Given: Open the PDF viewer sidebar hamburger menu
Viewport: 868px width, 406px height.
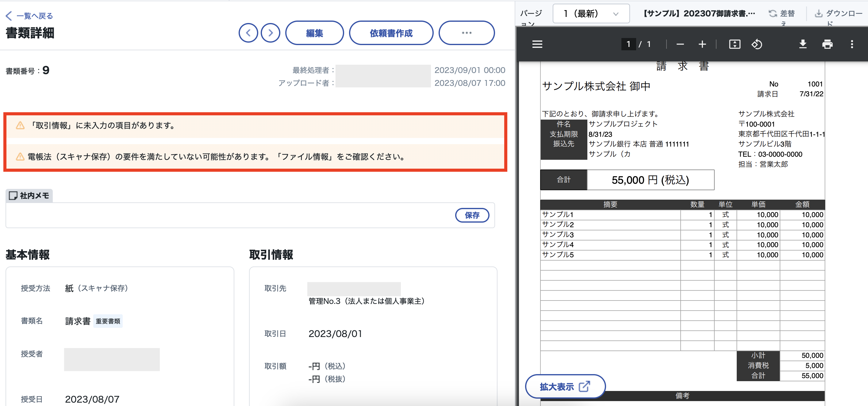Looking at the screenshot, I should (x=537, y=44).
